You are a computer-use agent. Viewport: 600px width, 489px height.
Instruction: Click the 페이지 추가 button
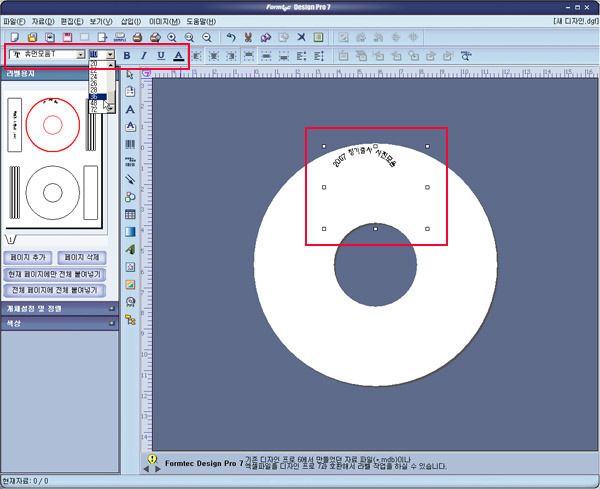point(29,257)
